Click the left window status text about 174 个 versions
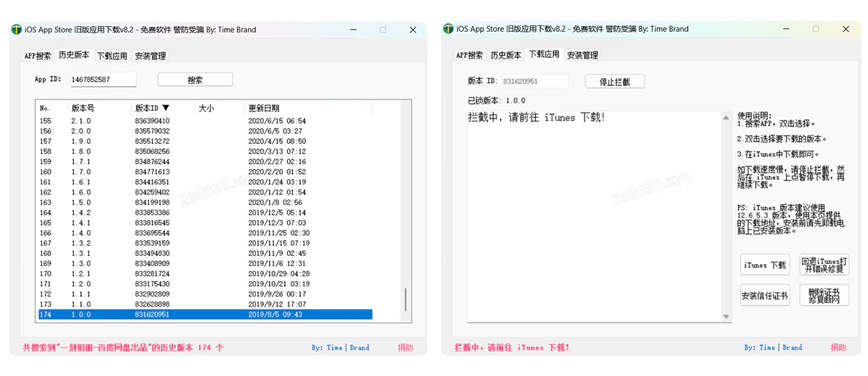This screenshot has height=376, width=868. pyautogui.click(x=123, y=348)
